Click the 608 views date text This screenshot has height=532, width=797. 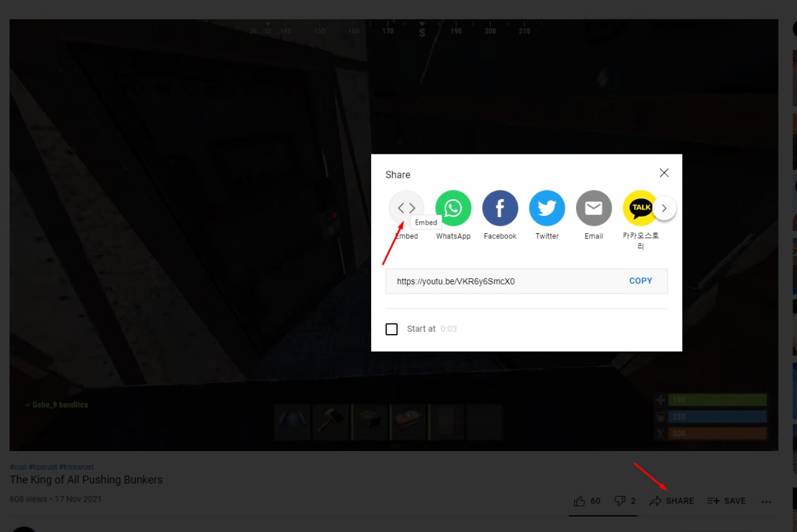[x=55, y=499]
